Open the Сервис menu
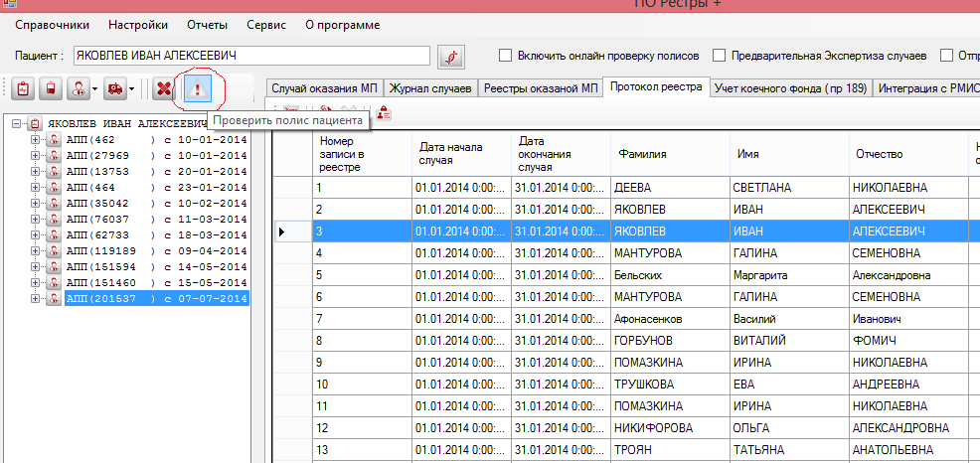The width and height of the screenshot is (980, 463). pos(266,25)
